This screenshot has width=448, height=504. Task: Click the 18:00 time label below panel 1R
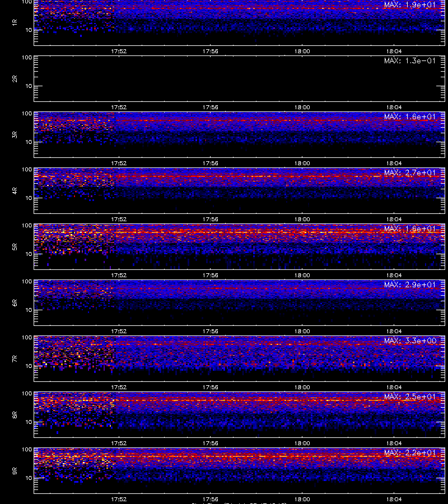(302, 51)
